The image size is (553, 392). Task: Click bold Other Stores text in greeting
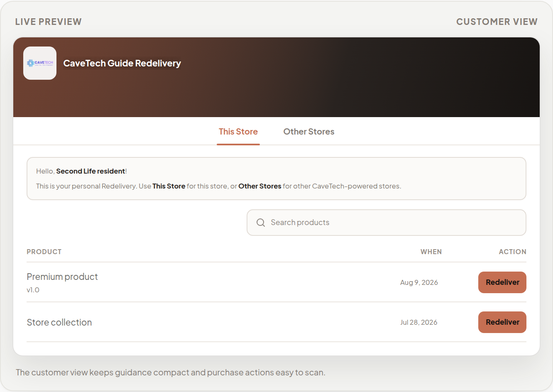click(260, 186)
